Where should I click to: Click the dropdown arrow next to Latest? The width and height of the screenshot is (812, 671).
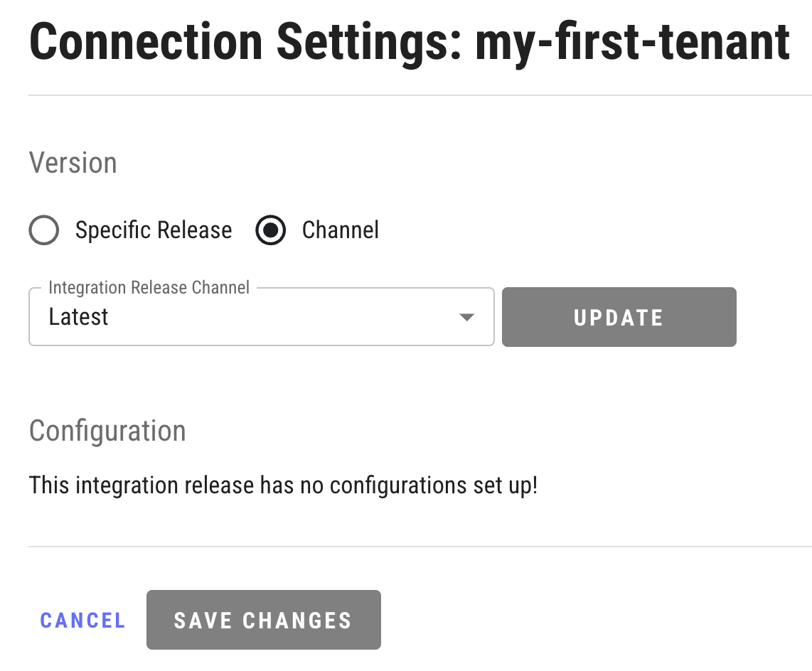point(466,317)
